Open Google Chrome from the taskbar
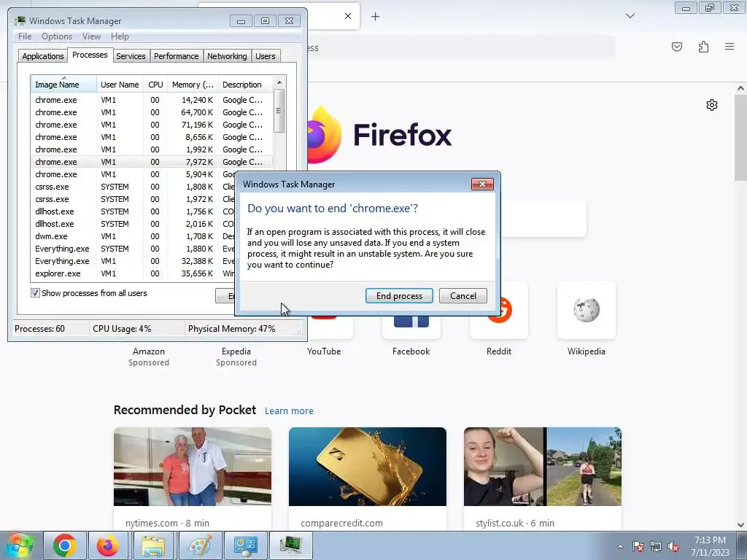Screen dimensions: 747x560 coord(65,545)
